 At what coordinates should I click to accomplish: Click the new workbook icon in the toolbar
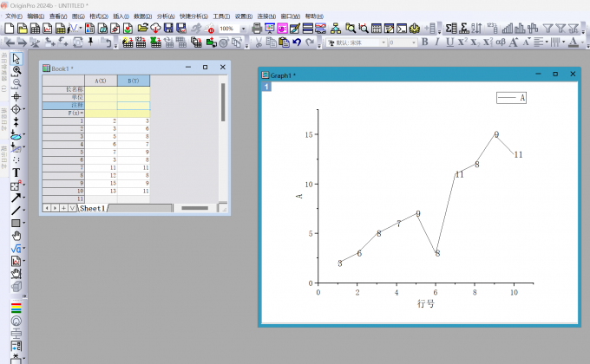pyautogui.click(x=35, y=29)
